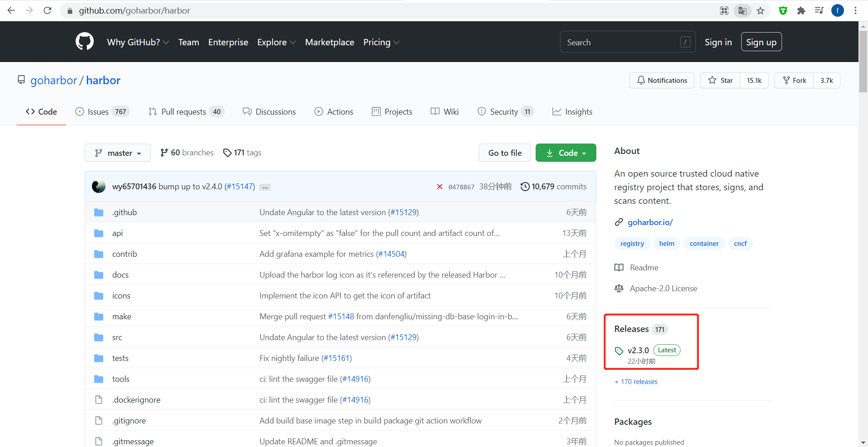Open the Wiki tab
The height and width of the screenshot is (447, 868).
[445, 111]
